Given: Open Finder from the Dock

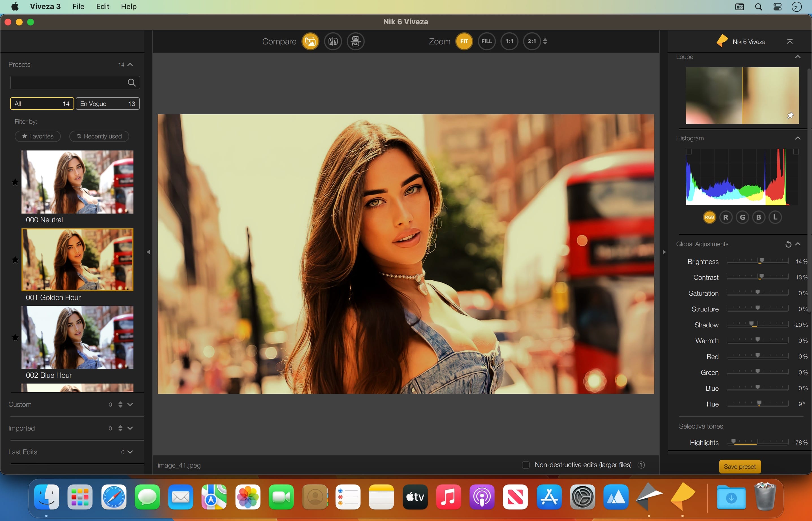Looking at the screenshot, I should pos(47,497).
